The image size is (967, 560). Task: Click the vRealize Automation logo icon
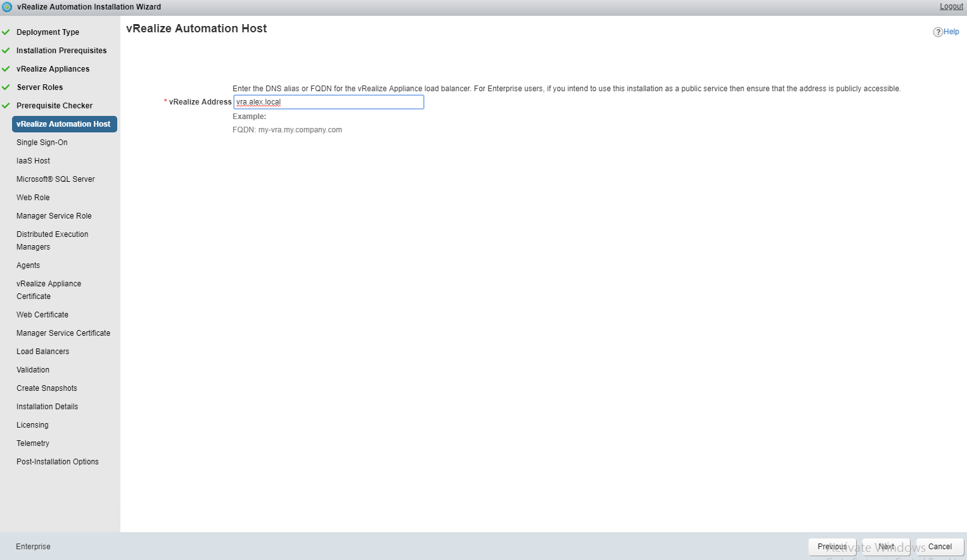click(x=7, y=7)
